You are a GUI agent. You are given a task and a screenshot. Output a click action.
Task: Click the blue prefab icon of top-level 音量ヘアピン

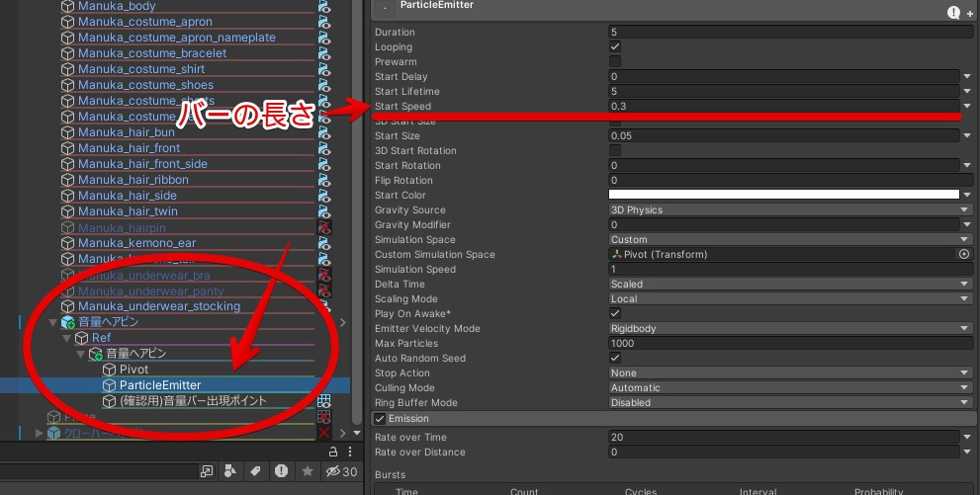click(67, 322)
